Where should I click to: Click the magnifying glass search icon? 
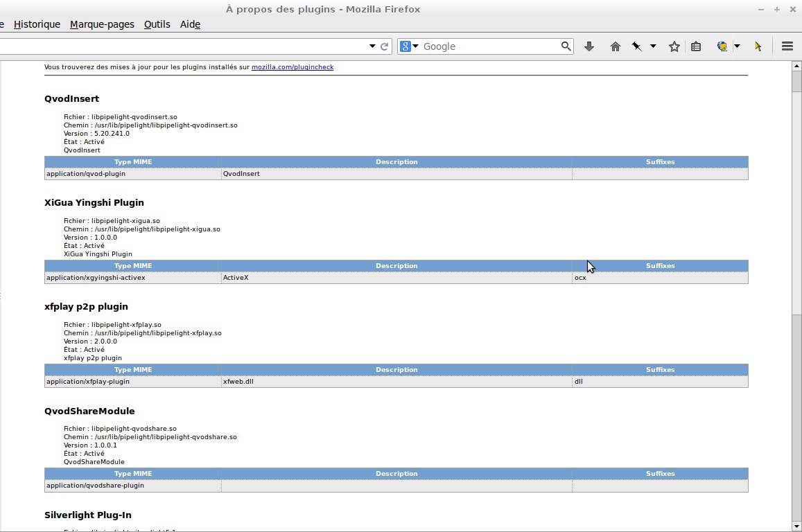(x=566, y=46)
